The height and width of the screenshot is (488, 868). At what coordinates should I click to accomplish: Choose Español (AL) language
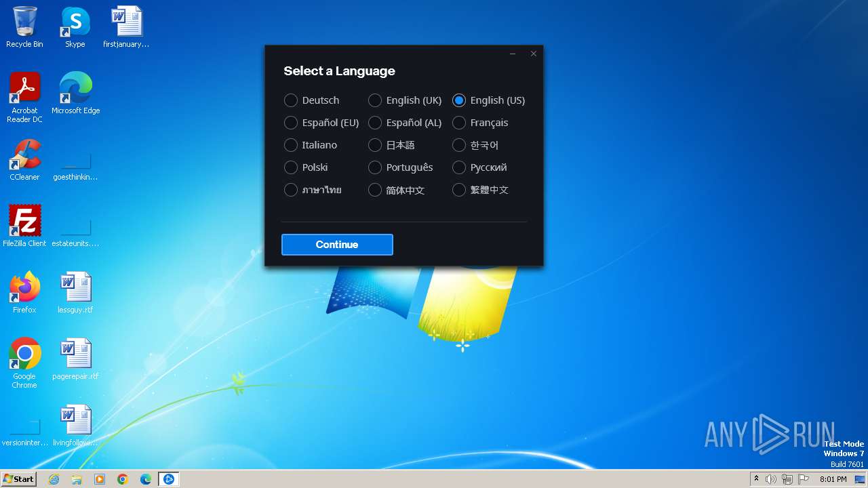pyautogui.click(x=406, y=123)
